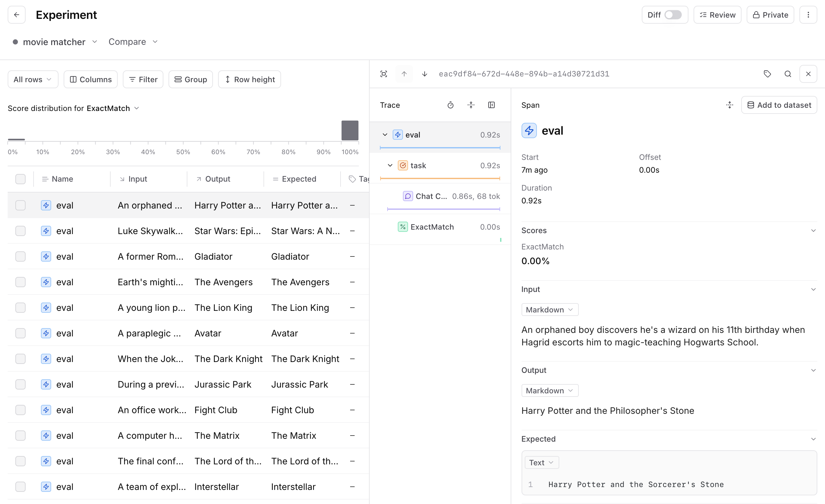Click the Review button
Viewport: 825px width, 504px height.
[717, 15]
